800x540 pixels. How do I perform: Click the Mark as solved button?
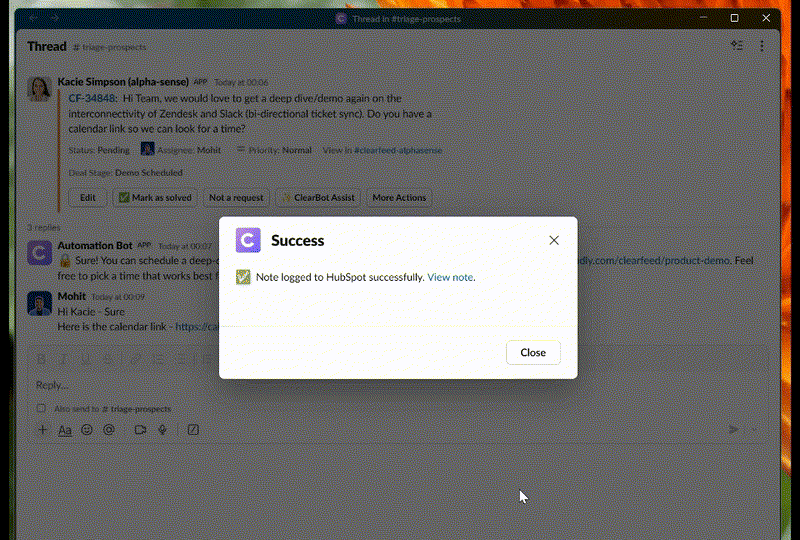click(x=154, y=198)
